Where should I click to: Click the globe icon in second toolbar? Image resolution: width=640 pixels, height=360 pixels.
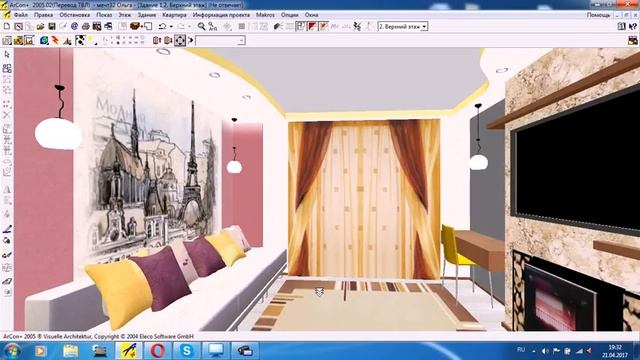pos(44,40)
